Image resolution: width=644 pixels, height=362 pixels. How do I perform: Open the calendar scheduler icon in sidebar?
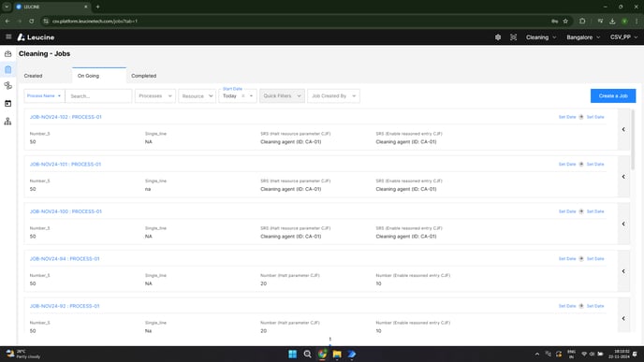[x=7, y=104]
